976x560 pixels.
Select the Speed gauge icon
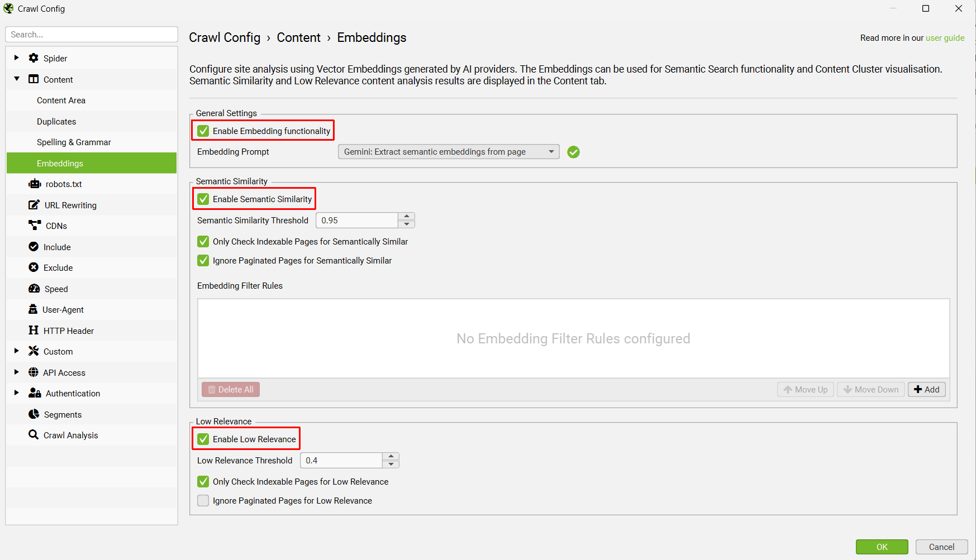click(34, 288)
